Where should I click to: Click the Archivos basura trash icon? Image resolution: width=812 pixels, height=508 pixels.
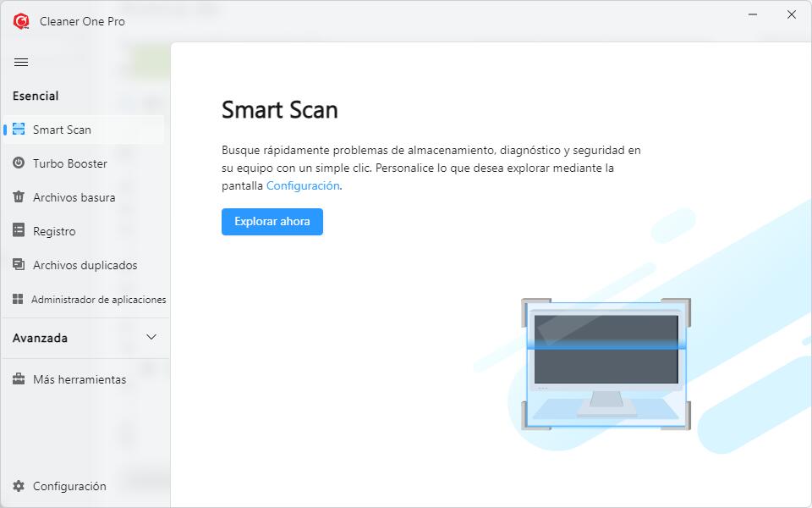tap(19, 197)
